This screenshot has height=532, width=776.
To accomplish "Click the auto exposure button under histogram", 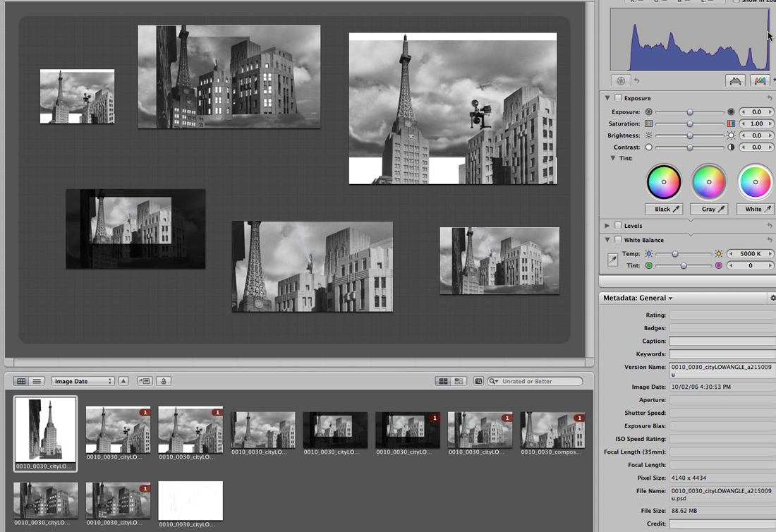I will coord(621,80).
